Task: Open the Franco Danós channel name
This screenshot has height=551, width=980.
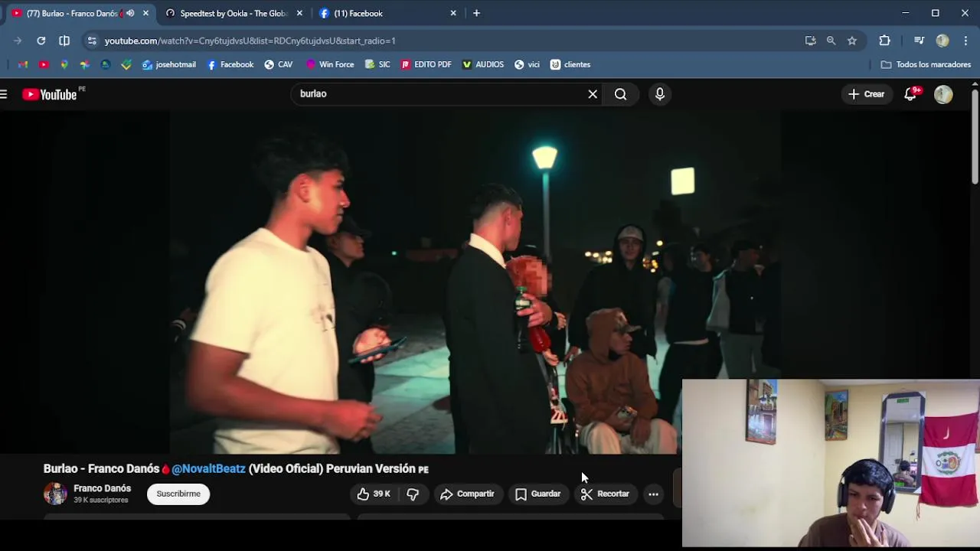Action: click(102, 488)
